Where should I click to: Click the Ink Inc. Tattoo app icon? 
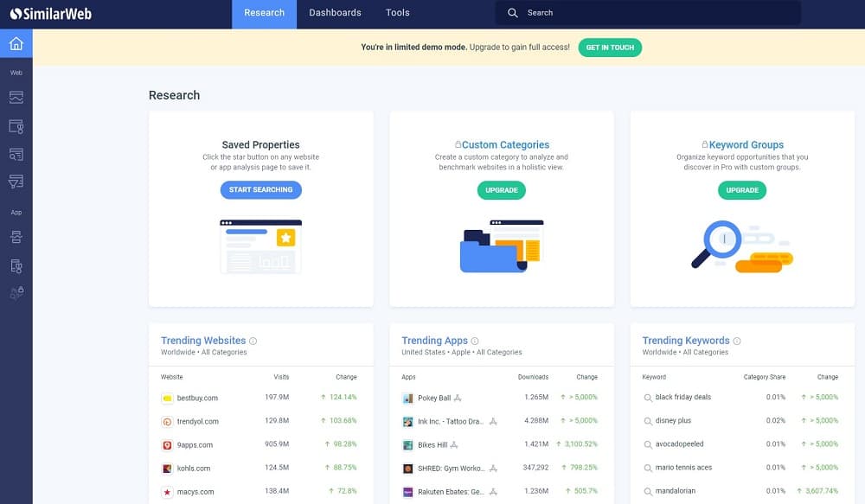click(407, 422)
